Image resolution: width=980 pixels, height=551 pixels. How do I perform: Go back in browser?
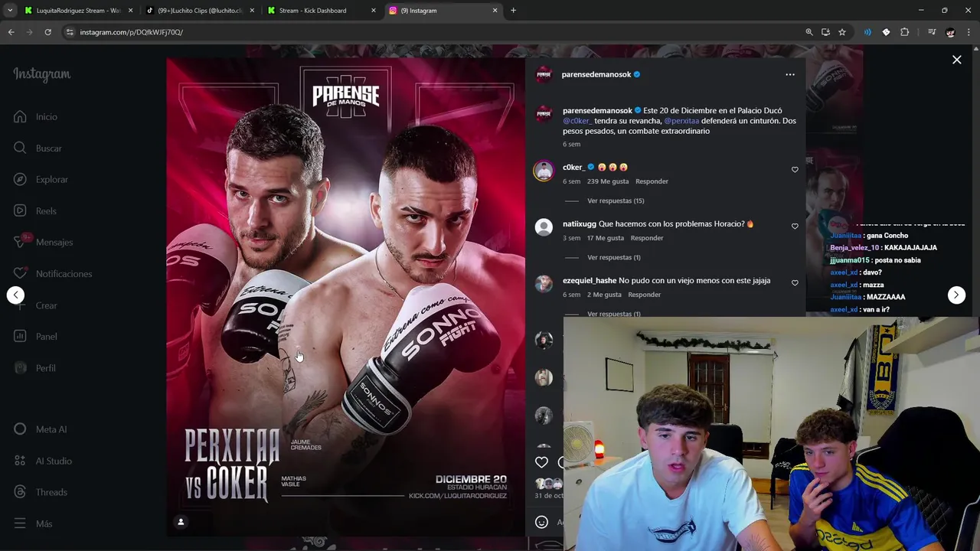point(11,32)
